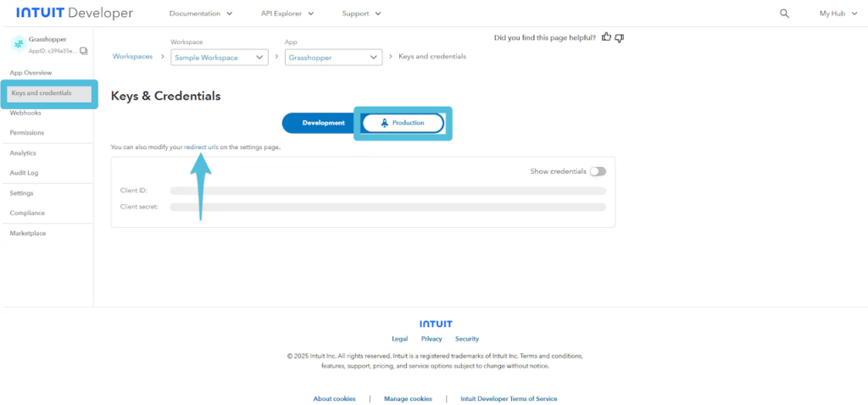Switch to Production keys
The height and width of the screenshot is (405, 868).
(403, 123)
